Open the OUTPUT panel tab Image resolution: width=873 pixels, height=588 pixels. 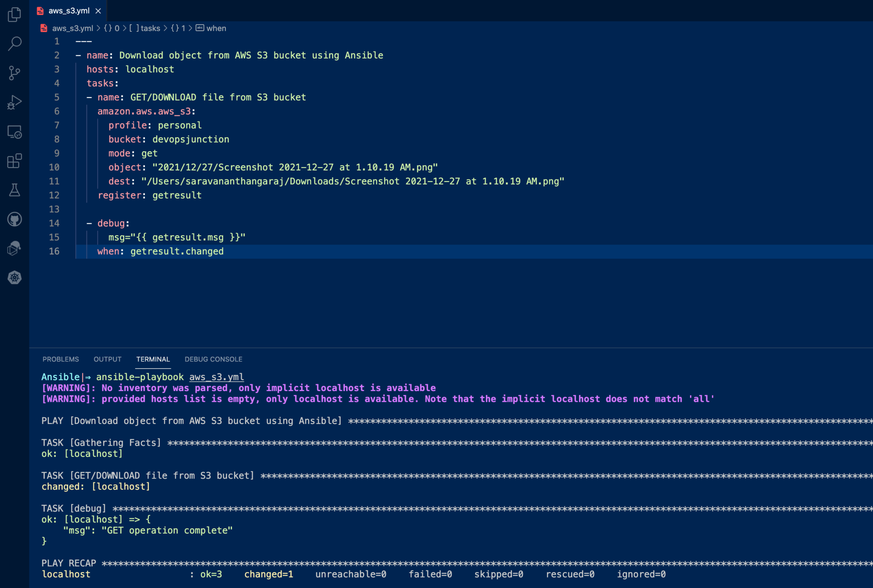coord(107,359)
